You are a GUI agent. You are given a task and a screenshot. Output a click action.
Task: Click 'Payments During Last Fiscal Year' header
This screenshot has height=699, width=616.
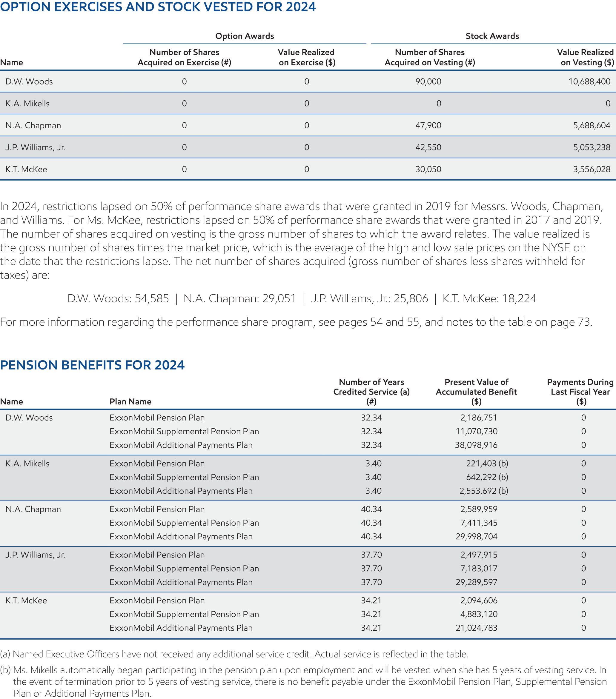[580, 392]
